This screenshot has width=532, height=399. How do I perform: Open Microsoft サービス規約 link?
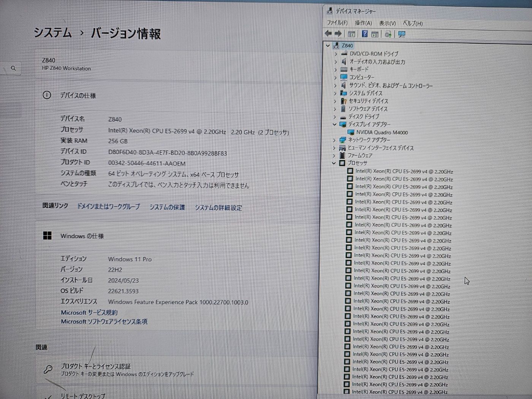click(x=89, y=312)
